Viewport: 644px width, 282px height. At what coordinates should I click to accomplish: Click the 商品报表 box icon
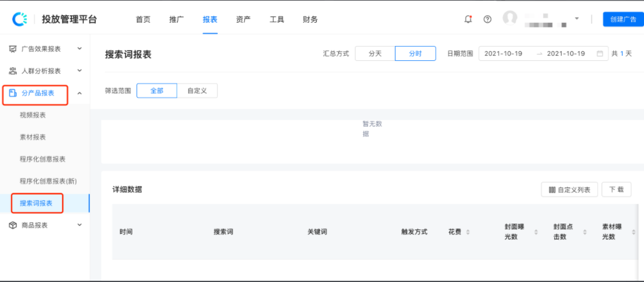pyautogui.click(x=13, y=225)
